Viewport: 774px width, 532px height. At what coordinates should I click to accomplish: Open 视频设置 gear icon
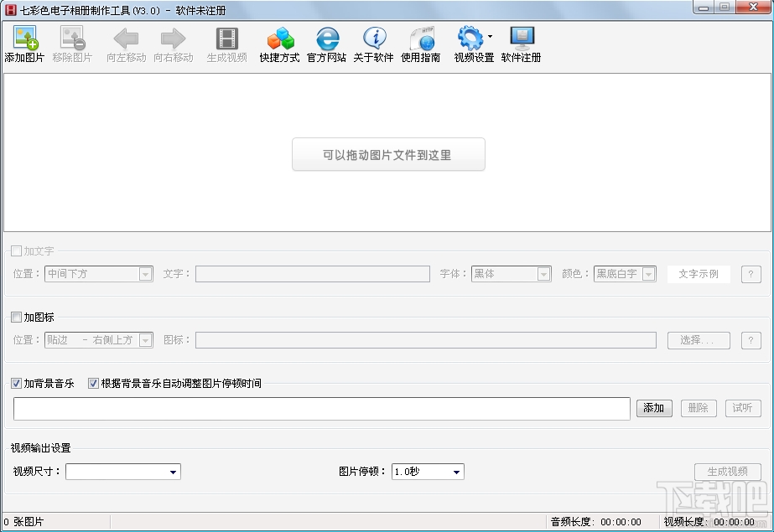tap(470, 38)
